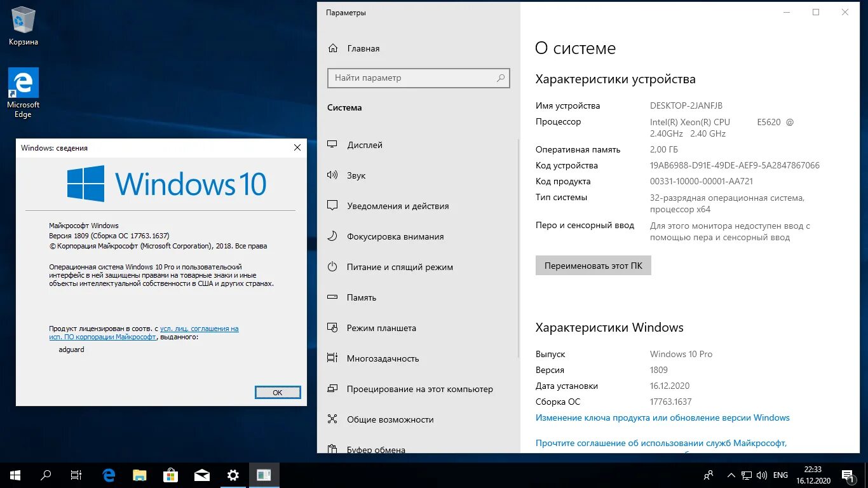This screenshot has height=488, width=868.
Task: Click the device code 19AB6988-D91E-49DE-AEF9-5A2847867066
Action: coord(735,165)
